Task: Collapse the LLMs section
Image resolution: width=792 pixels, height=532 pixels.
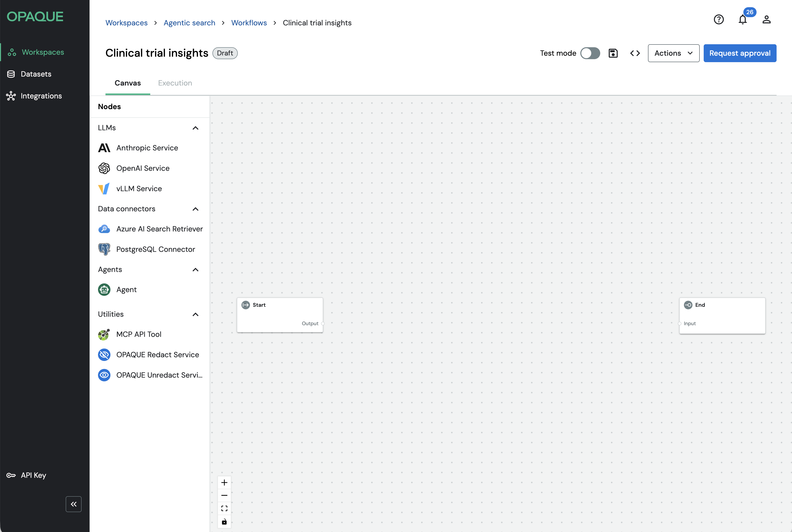Action: click(x=195, y=128)
